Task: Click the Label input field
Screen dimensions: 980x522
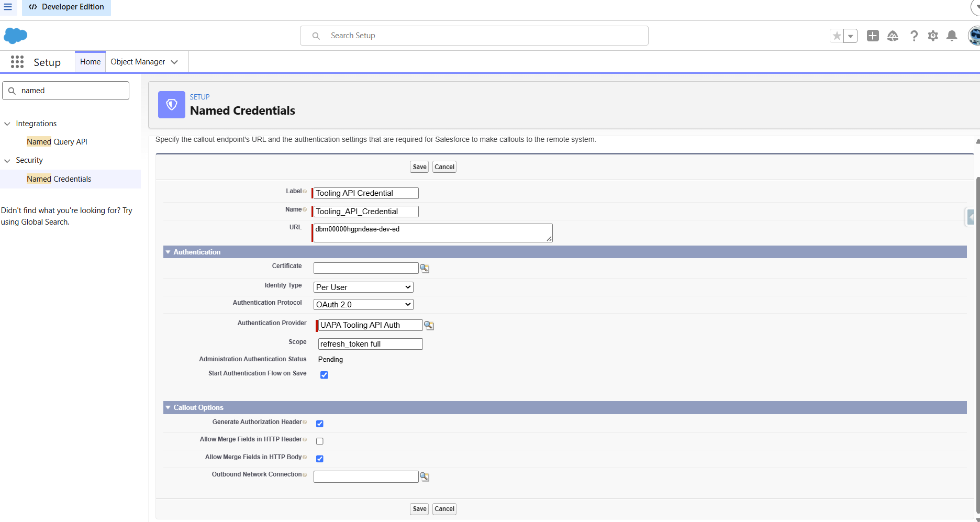Action: pos(366,193)
